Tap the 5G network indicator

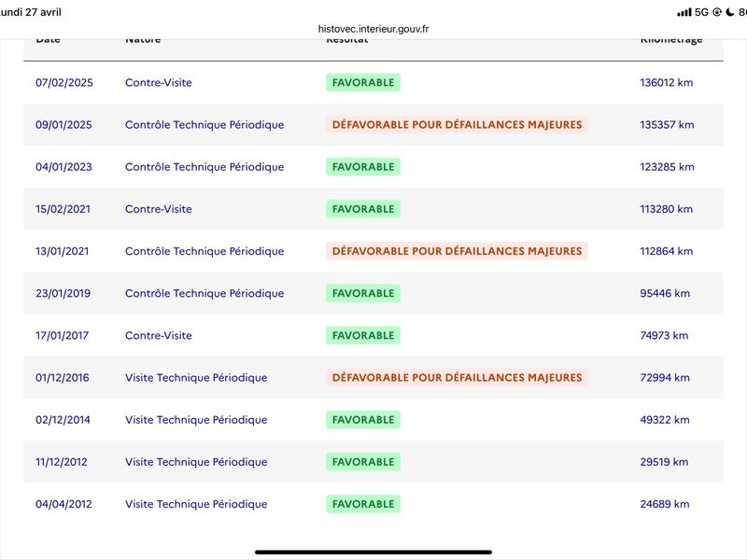click(x=701, y=12)
